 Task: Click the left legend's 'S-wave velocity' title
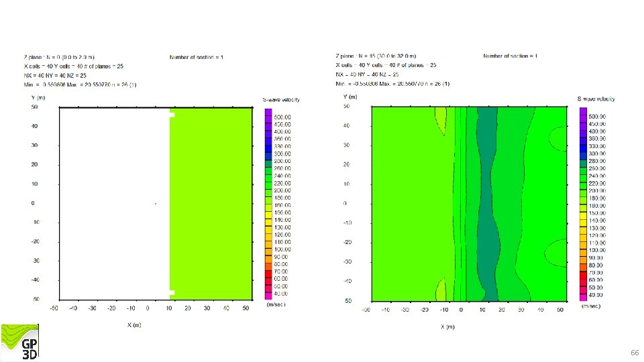coord(281,100)
